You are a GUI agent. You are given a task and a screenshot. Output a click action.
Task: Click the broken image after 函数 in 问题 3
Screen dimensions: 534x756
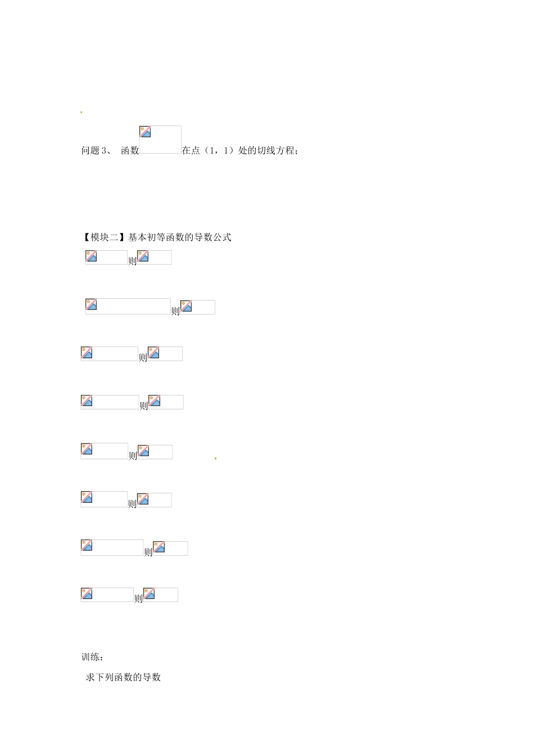[160, 139]
